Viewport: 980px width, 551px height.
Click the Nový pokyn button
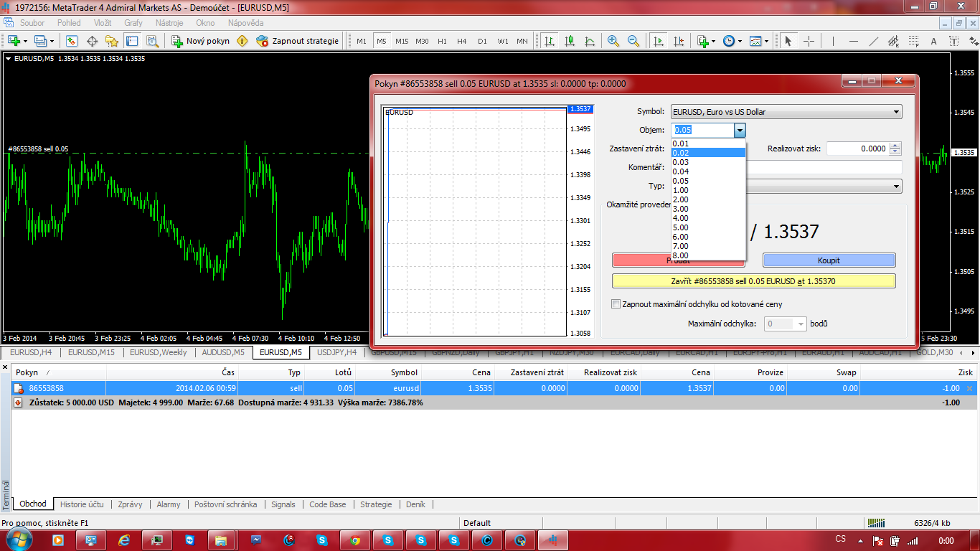coord(200,41)
